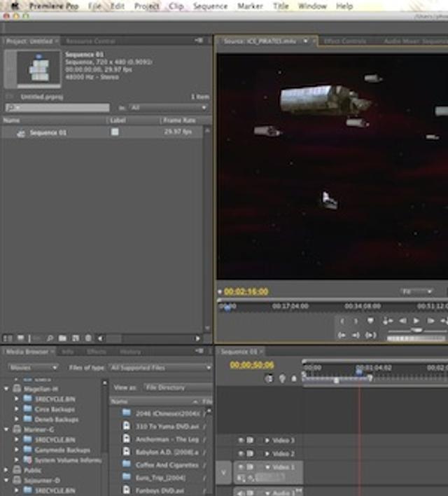Image resolution: width=448 pixels, height=496 pixels.
Task: Switch to the History tab
Action: (x=130, y=352)
